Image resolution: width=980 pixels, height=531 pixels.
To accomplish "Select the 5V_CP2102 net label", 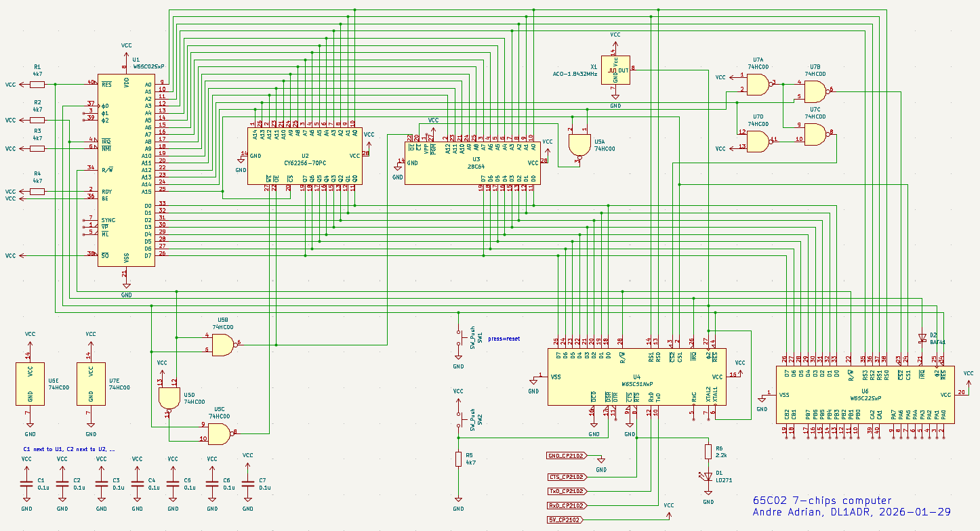I will point(565,519).
